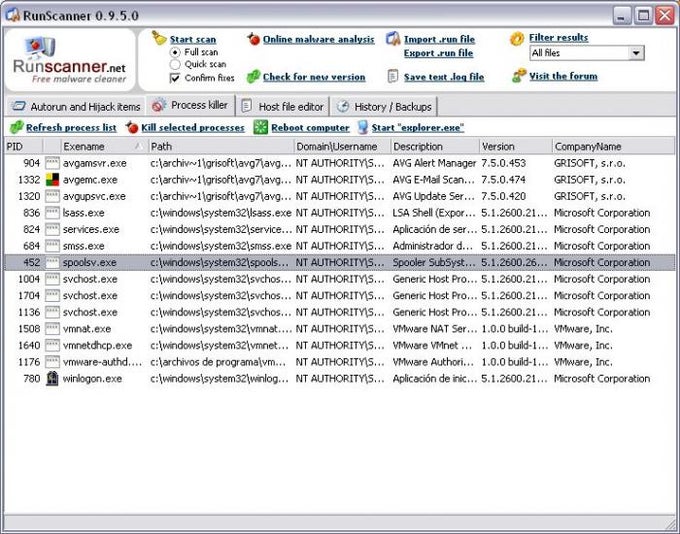Click the green arrows icon beside Check for new version
Image resolution: width=680 pixels, height=534 pixels.
[253, 77]
